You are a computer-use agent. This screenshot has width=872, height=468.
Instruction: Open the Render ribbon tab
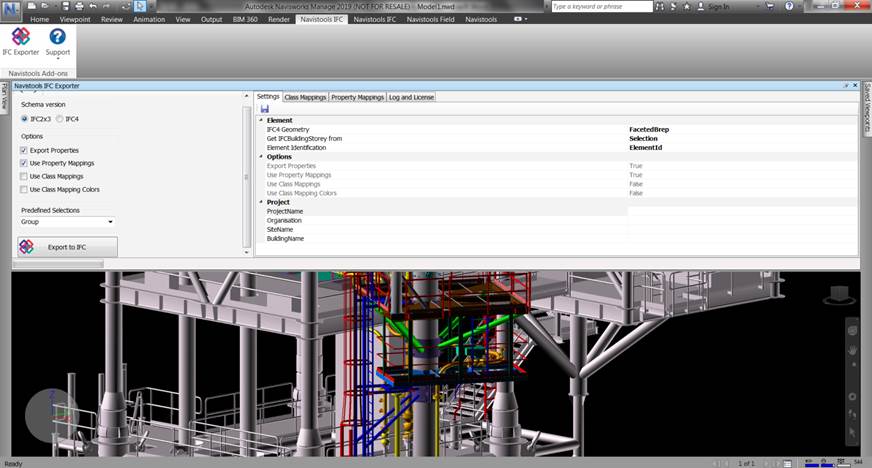[279, 19]
